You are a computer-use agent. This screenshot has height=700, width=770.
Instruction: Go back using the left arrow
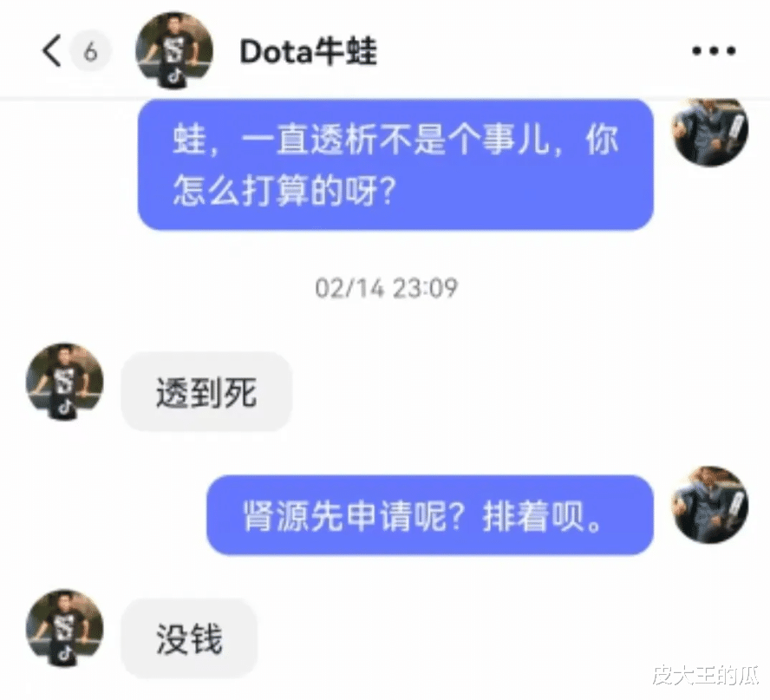tap(51, 50)
